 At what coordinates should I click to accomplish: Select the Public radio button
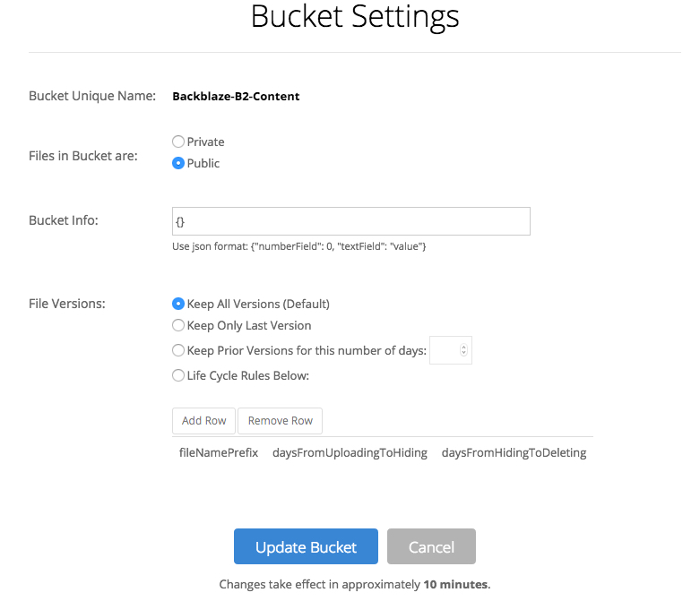tap(178, 163)
